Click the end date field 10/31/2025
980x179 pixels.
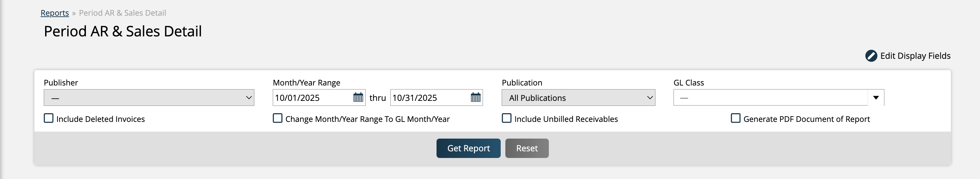tap(429, 98)
